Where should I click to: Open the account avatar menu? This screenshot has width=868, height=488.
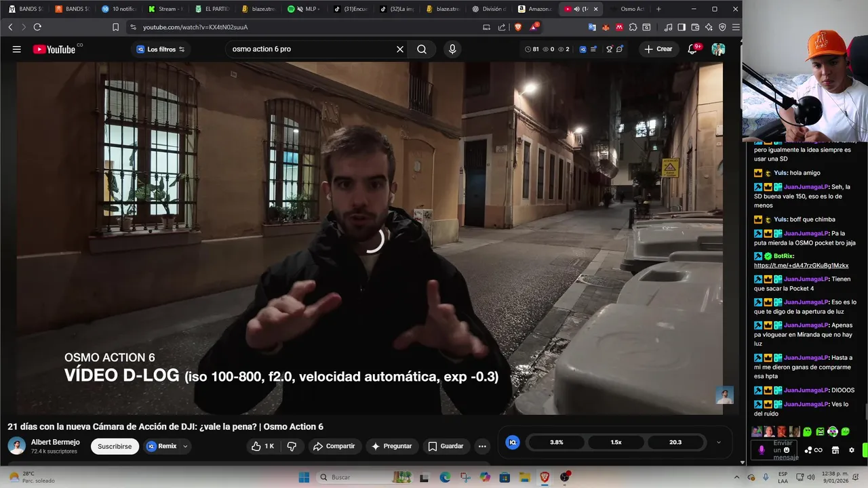click(718, 49)
